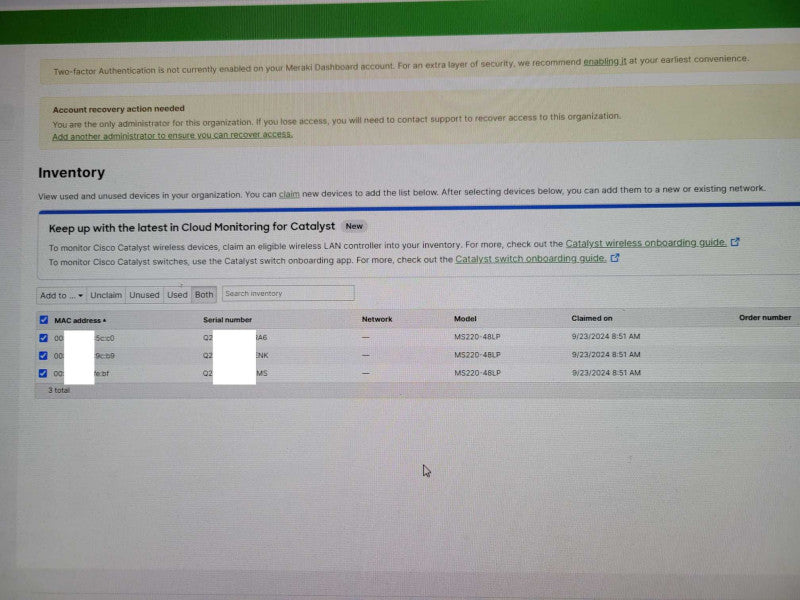Click serial number ending A6
Viewport: 800px width, 600px height.
pos(235,337)
